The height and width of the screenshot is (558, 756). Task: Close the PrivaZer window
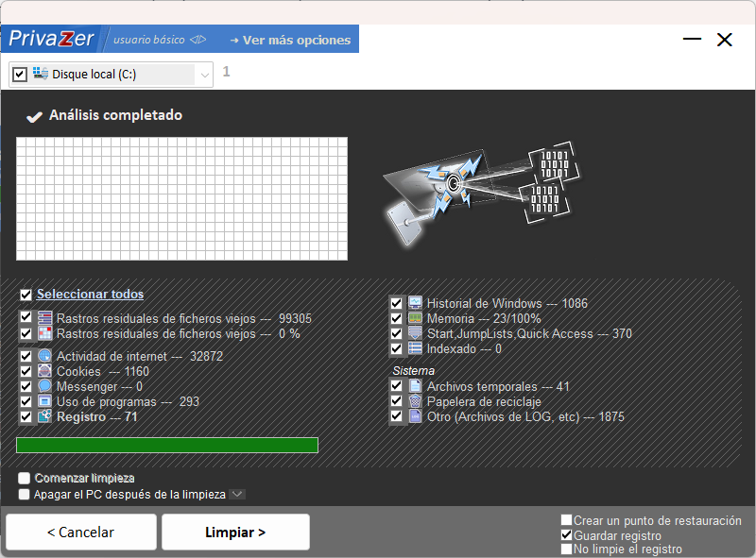click(724, 39)
